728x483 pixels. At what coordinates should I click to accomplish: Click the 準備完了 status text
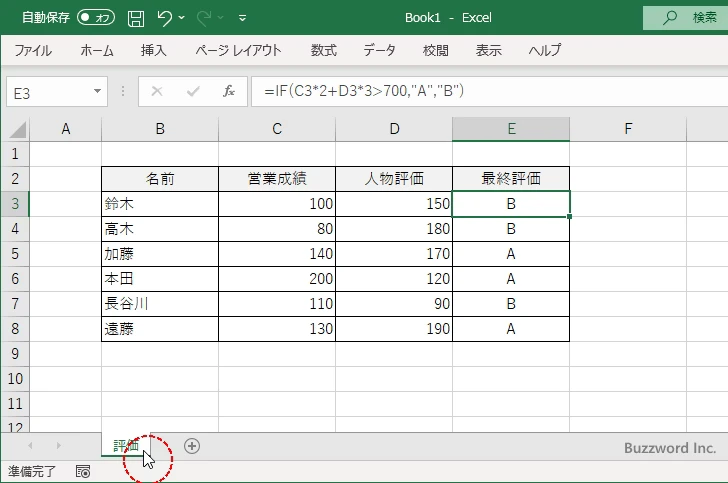click(32, 471)
